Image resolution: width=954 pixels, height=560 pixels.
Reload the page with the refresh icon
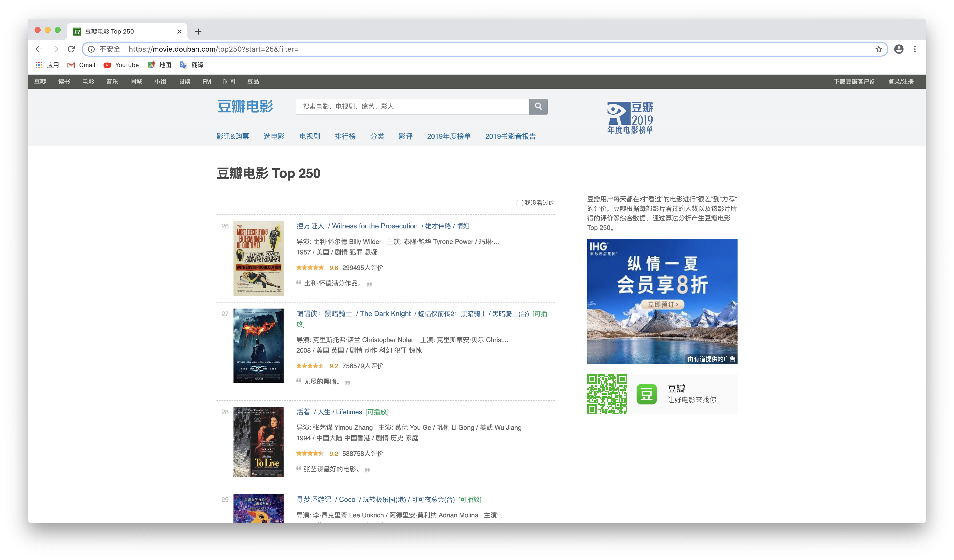(71, 49)
